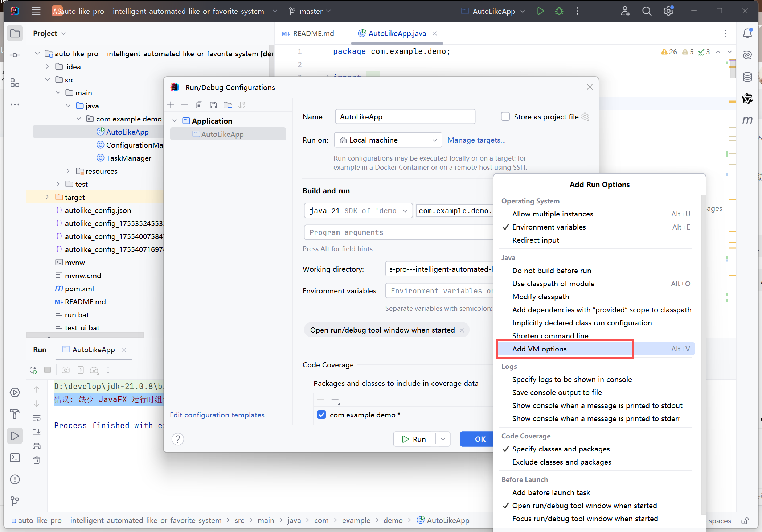Uncheck com.example.demo.* coverage checkbox

pyautogui.click(x=321, y=415)
